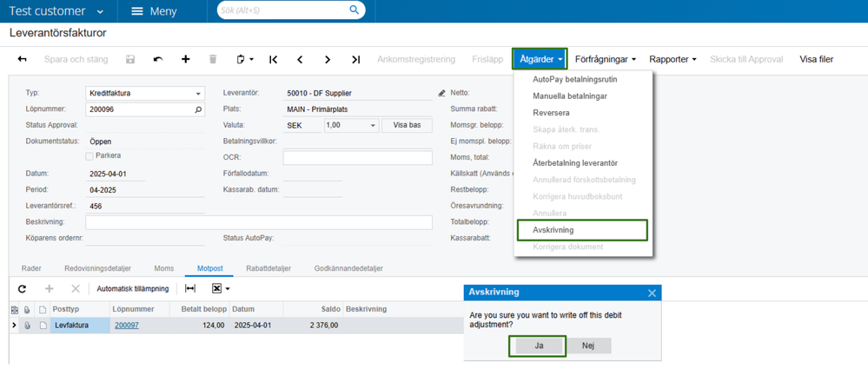Screen dimensions: 868x369
Task: Click the Sök search input field
Action: (282, 10)
